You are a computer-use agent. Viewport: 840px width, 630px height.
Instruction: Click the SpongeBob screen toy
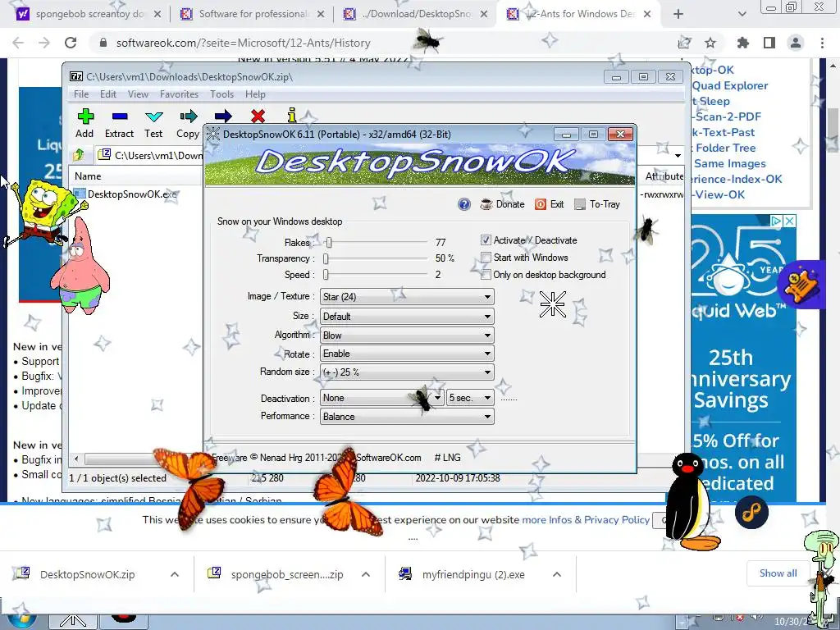(x=46, y=212)
